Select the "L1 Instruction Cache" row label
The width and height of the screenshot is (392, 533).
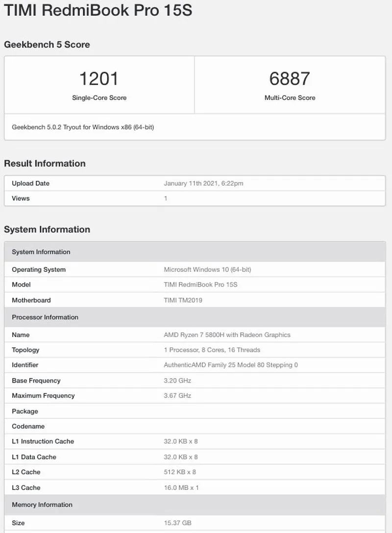tap(43, 441)
